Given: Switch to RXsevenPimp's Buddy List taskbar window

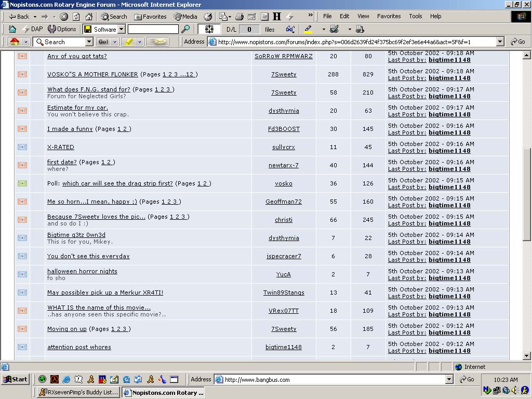Looking at the screenshot, I should 78,392.
